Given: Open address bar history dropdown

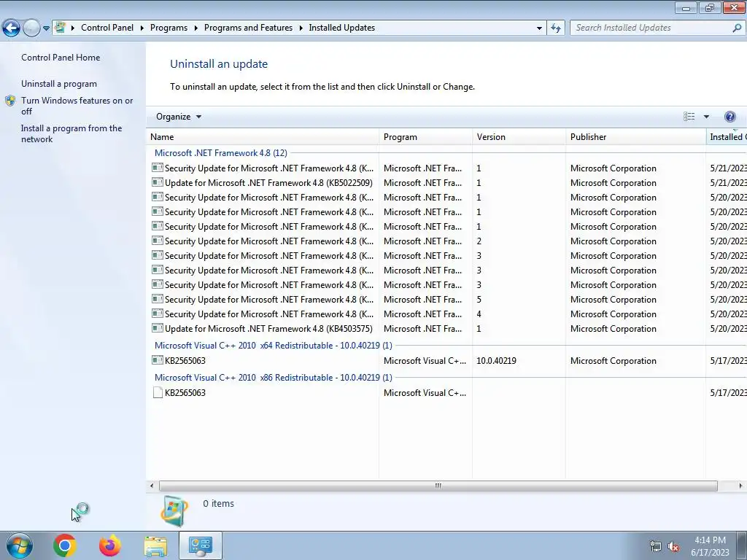Looking at the screenshot, I should click(539, 28).
